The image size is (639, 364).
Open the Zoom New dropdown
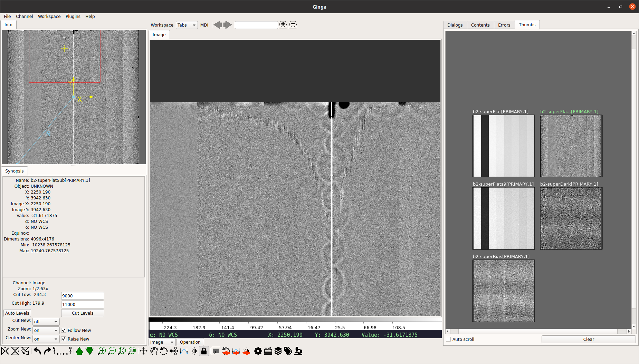(46, 330)
